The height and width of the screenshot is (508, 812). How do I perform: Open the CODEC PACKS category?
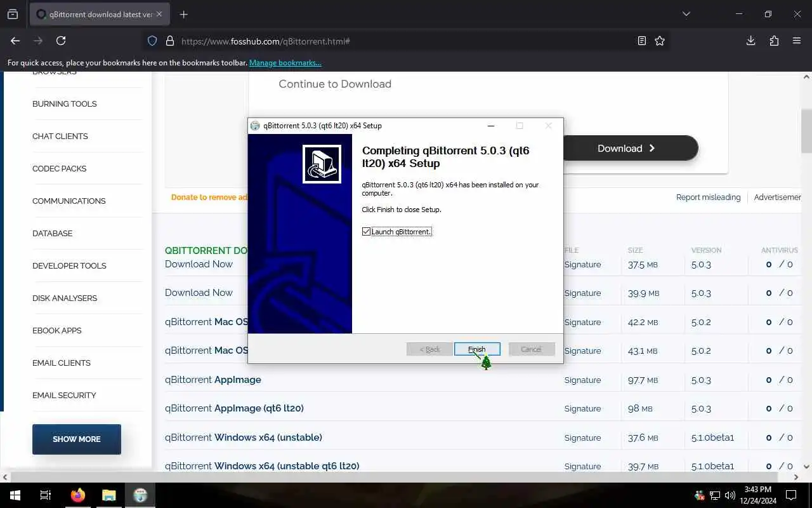[x=60, y=168]
